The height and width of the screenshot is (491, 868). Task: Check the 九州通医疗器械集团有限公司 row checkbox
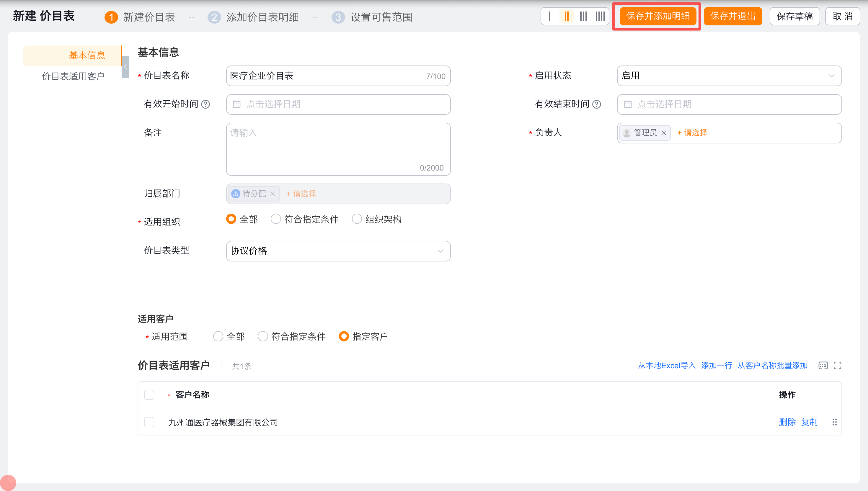pyautogui.click(x=149, y=422)
